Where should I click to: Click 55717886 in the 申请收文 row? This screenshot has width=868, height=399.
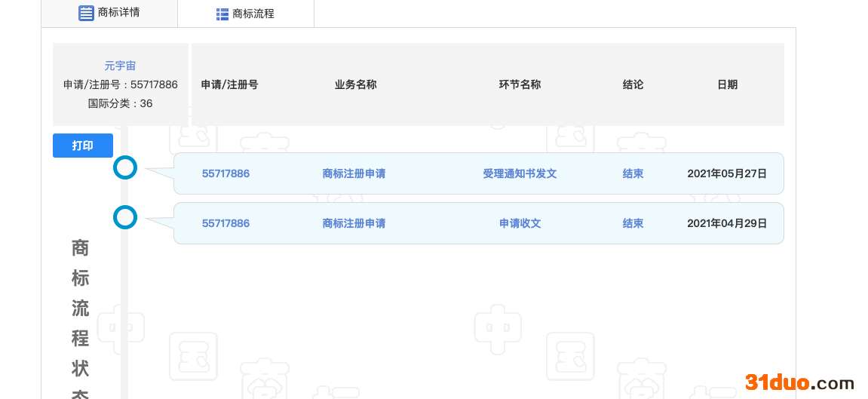[225, 223]
